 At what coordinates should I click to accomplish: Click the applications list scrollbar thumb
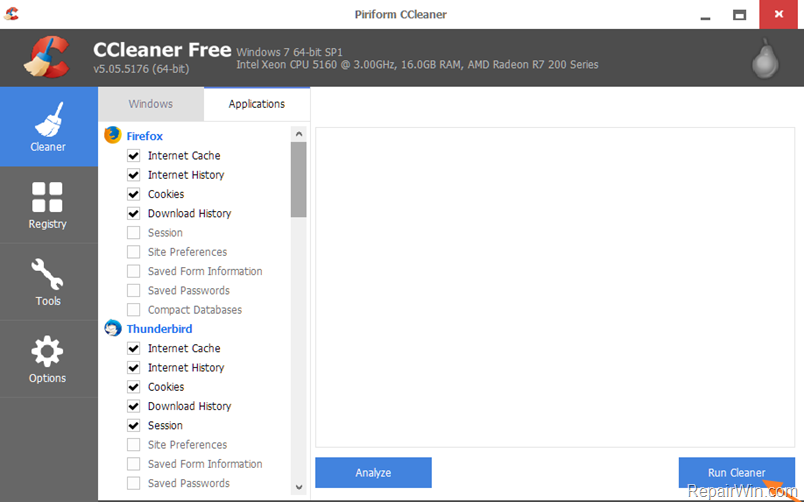coord(298,179)
